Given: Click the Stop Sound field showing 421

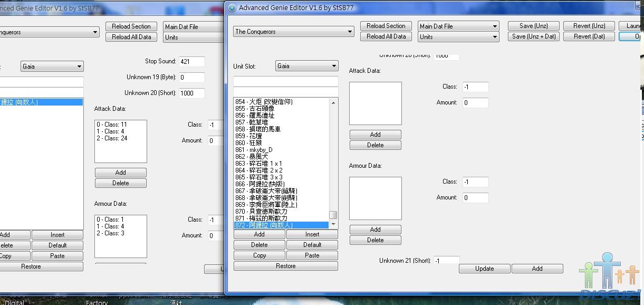Looking at the screenshot, I should [191, 62].
